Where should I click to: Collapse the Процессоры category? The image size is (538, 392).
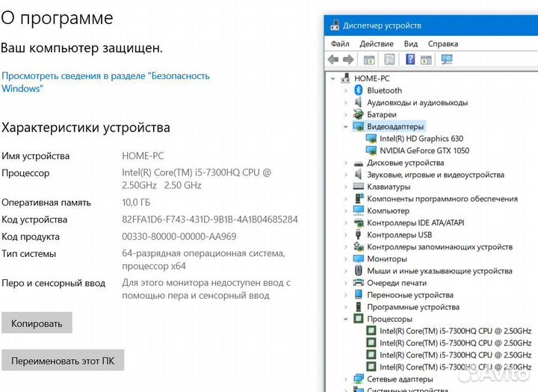coord(345,319)
